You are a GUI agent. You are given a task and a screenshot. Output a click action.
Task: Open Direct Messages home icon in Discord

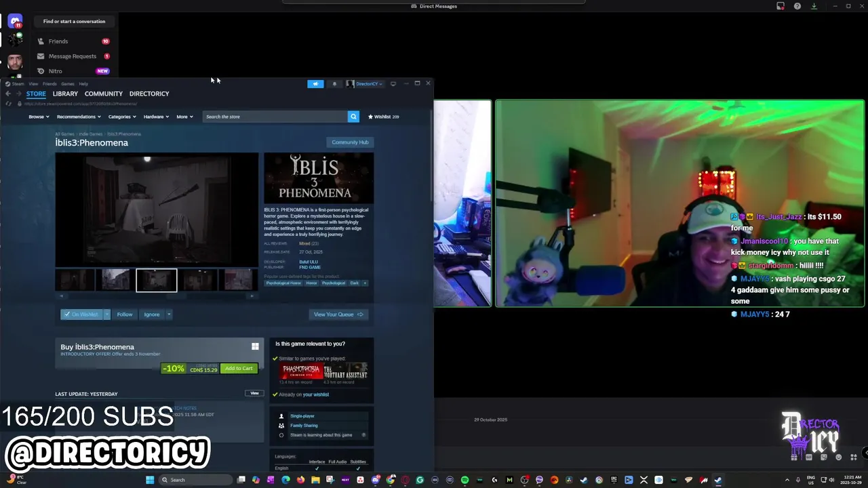click(x=15, y=22)
